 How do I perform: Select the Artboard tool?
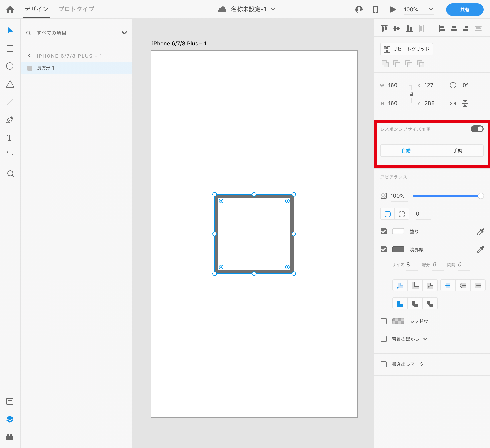pos(10,156)
